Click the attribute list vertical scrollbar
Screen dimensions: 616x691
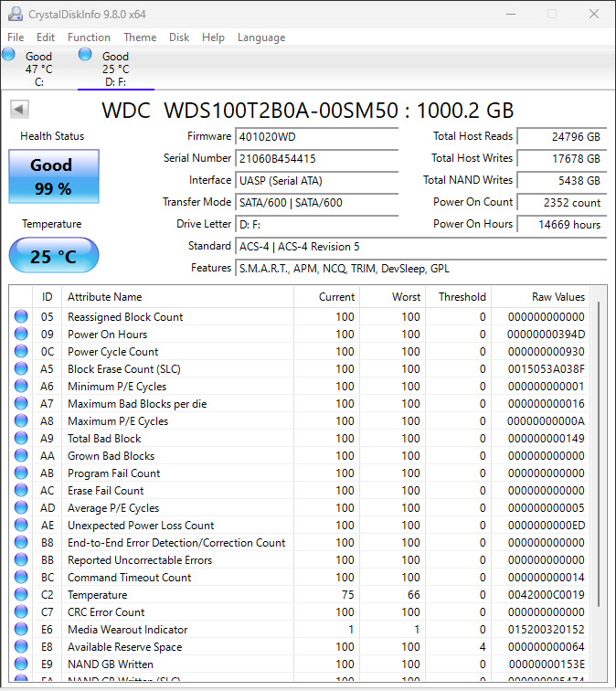click(599, 454)
